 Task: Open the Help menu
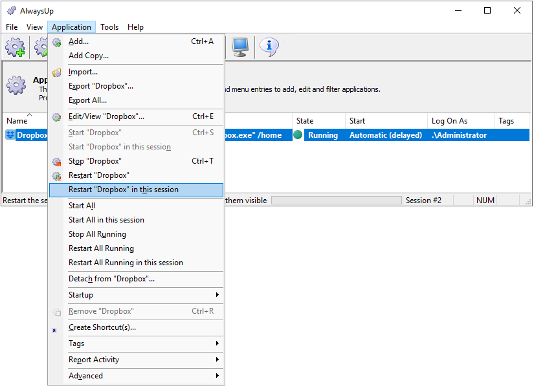click(135, 27)
